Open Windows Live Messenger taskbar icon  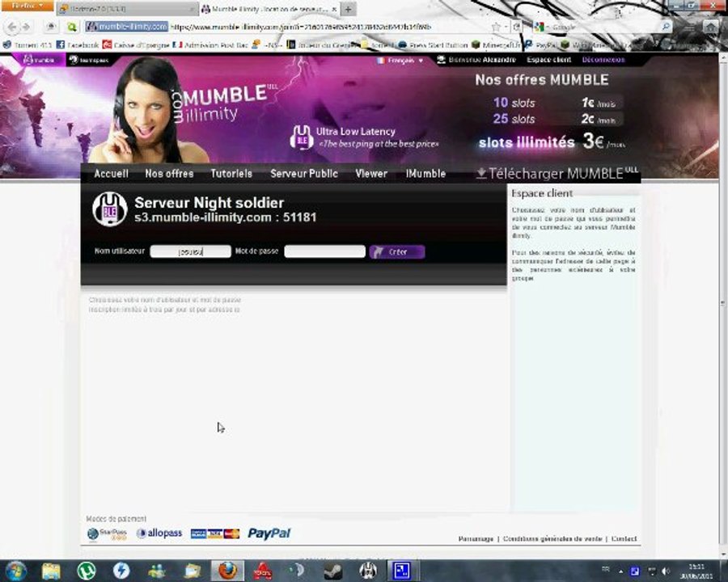[x=156, y=571]
